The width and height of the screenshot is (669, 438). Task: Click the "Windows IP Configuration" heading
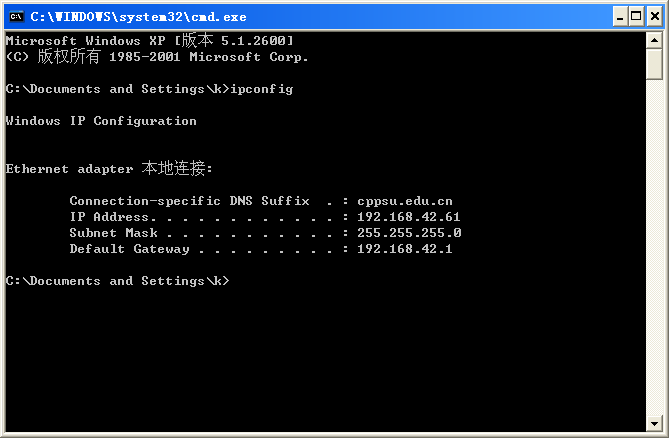[x=101, y=121]
